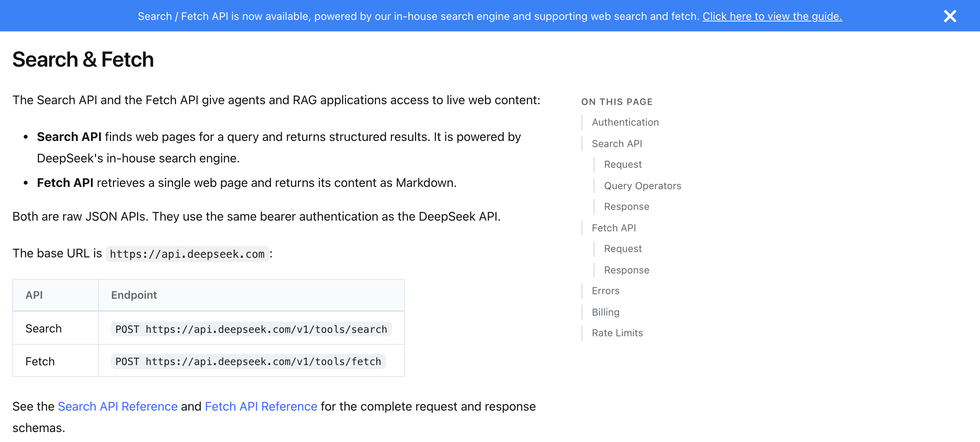980x442 pixels.
Task: Jump to Authentication in the page outline
Action: [626, 122]
